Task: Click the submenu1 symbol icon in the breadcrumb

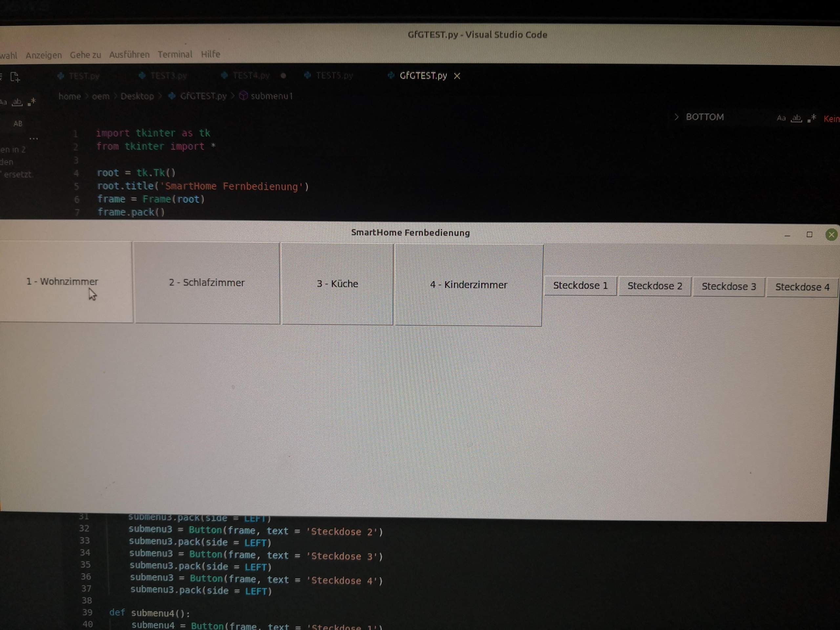Action: pyautogui.click(x=243, y=96)
